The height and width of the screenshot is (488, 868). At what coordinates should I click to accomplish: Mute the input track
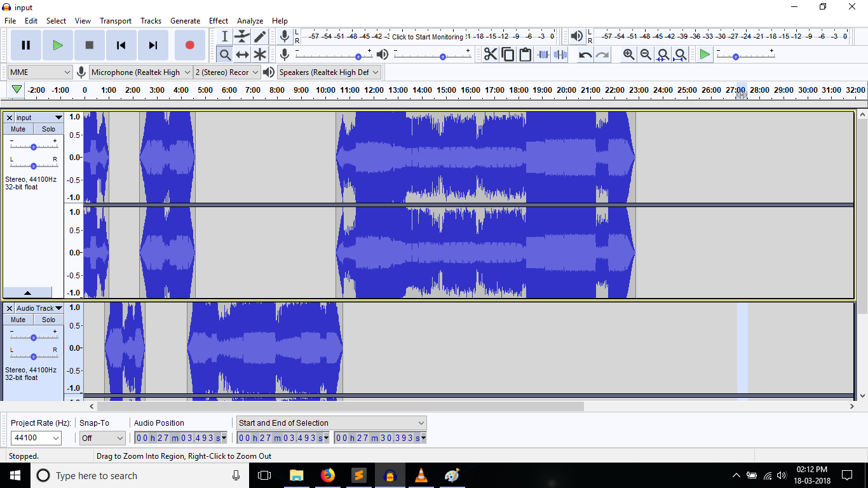click(18, 129)
